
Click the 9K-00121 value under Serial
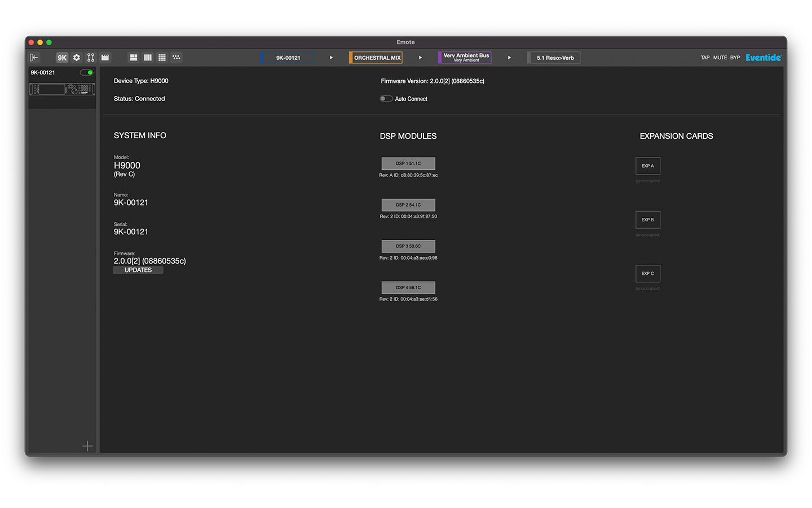click(x=131, y=232)
